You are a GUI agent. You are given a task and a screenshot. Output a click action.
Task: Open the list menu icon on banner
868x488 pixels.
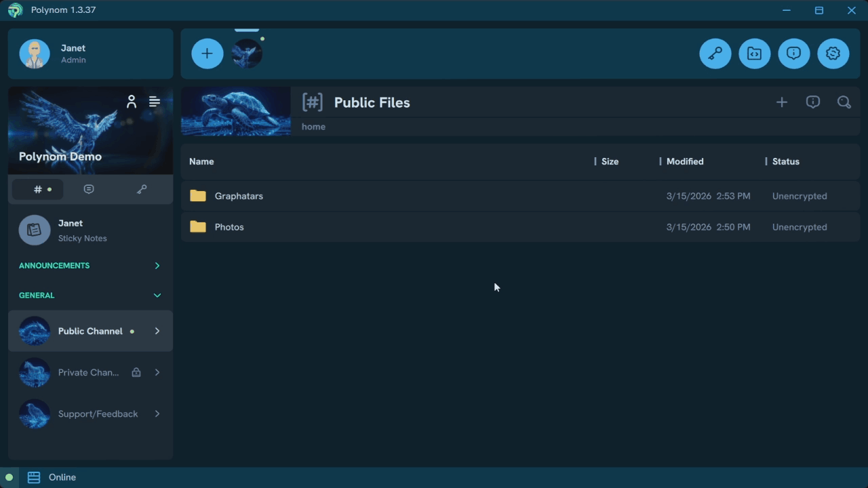[x=155, y=102]
